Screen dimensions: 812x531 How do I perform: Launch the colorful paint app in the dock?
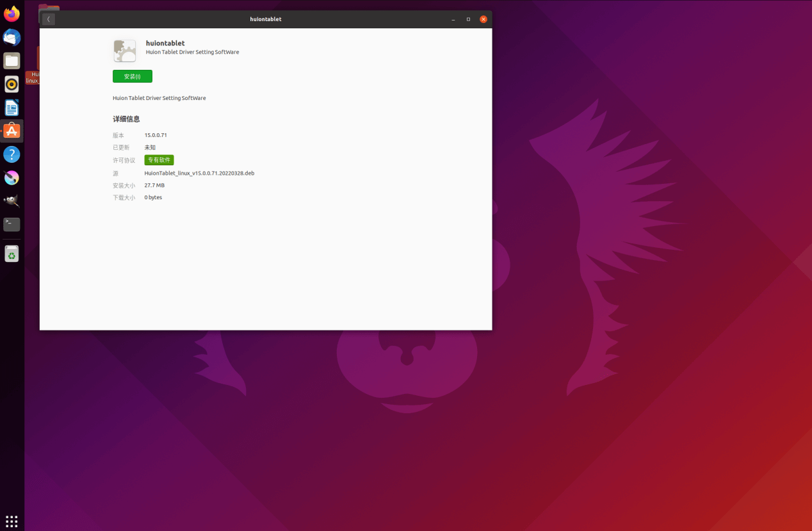[x=12, y=177]
